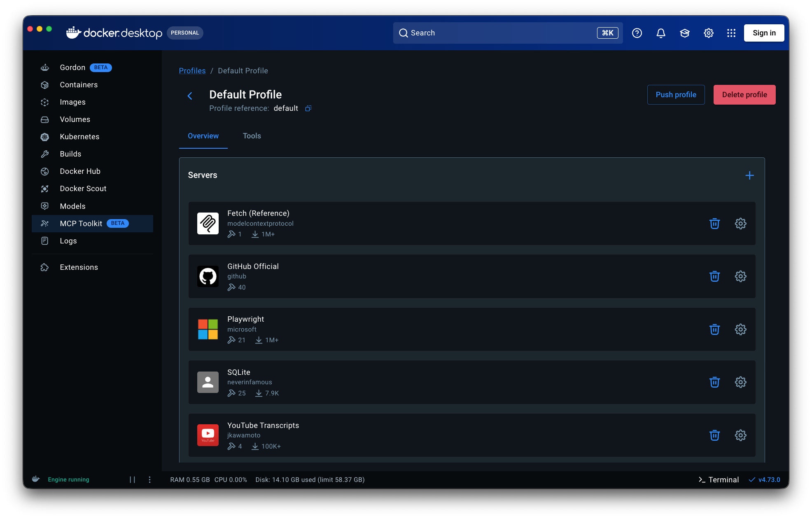Open settings for GitHub Official server
The image size is (812, 519).
[x=740, y=276]
